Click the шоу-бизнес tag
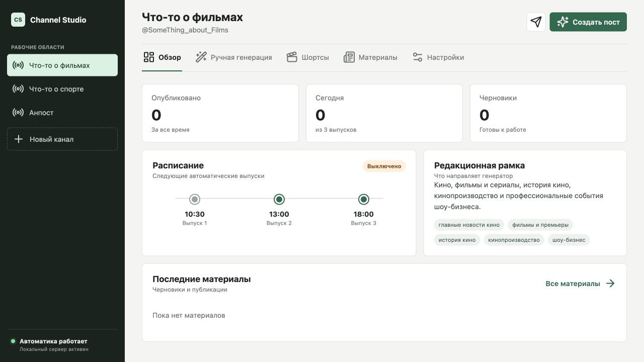644x362 pixels. pos(569,240)
